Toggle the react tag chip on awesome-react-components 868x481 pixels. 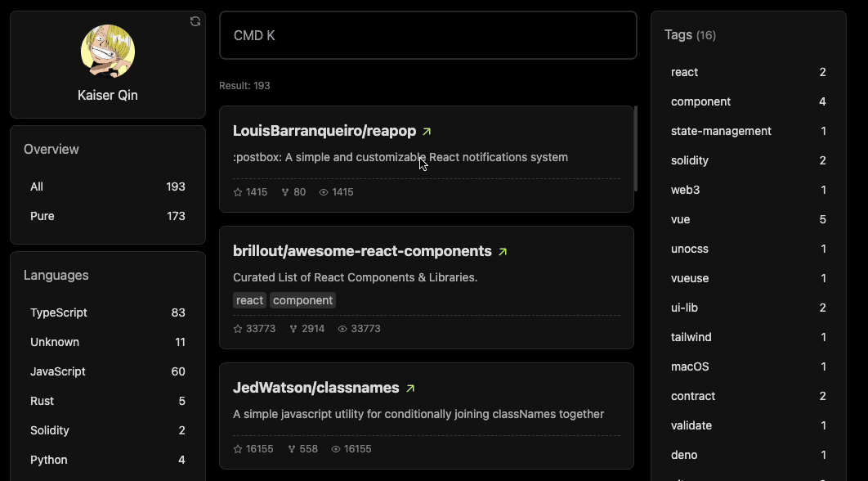tap(249, 300)
